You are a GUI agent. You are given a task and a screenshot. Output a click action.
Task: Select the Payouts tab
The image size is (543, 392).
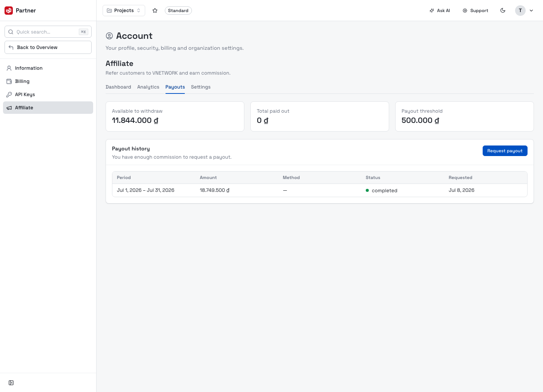tap(175, 87)
